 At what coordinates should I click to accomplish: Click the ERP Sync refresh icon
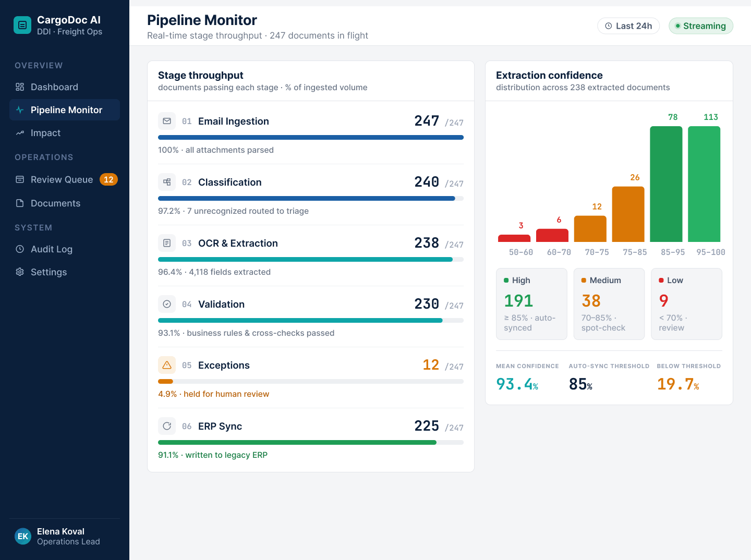(x=167, y=426)
